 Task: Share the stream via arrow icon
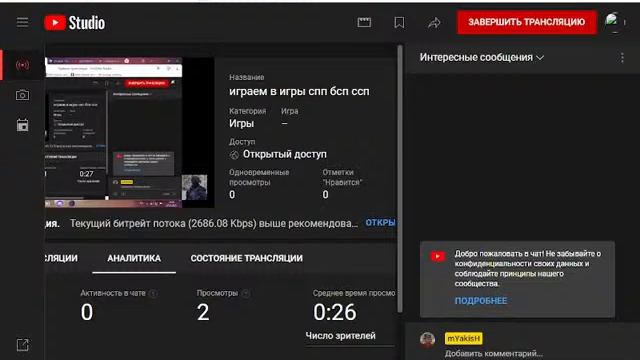[434, 23]
